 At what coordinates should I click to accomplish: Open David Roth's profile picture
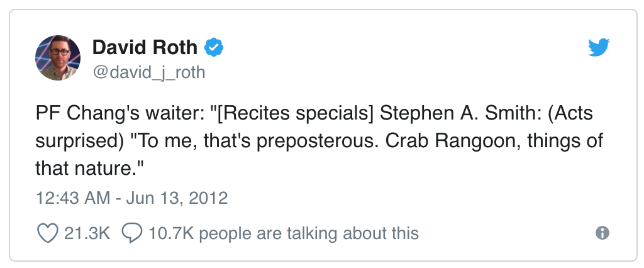coord(58,58)
